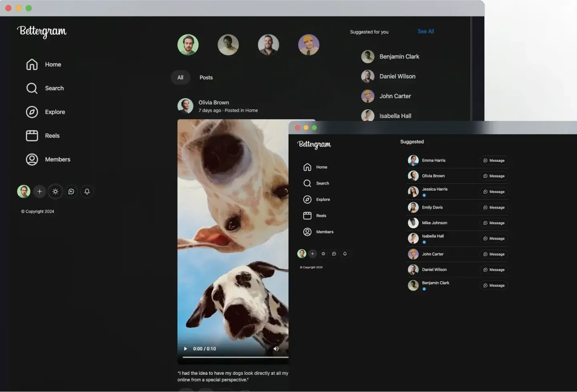Message John Carter in front window

pos(494,254)
